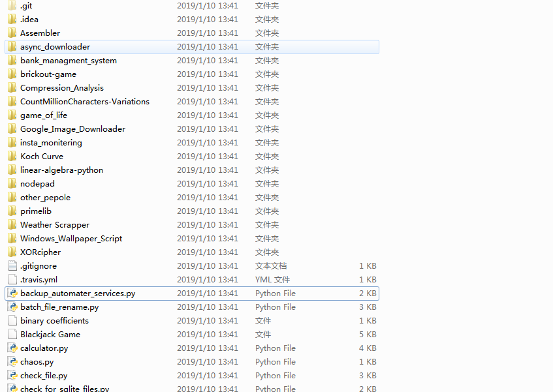Click the backup_automater_services.py Python icon
This screenshot has width=553, height=392.
click(12, 294)
